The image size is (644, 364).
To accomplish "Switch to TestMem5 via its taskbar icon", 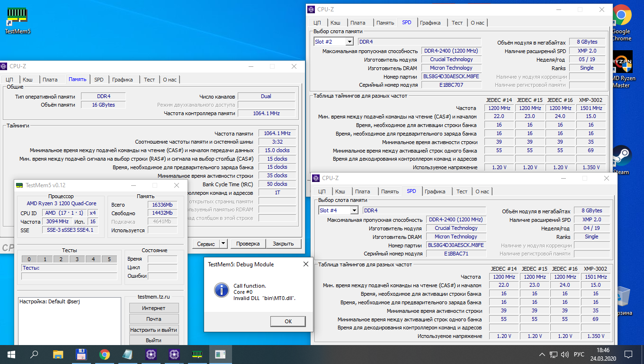I will (197, 354).
